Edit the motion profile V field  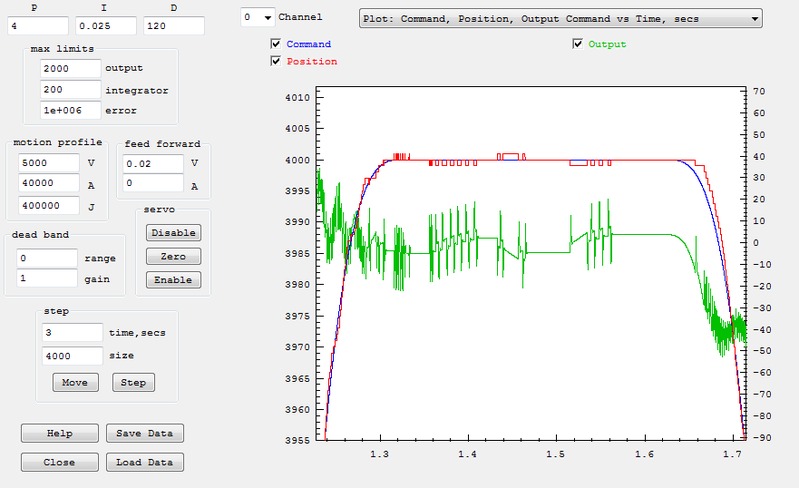48,163
